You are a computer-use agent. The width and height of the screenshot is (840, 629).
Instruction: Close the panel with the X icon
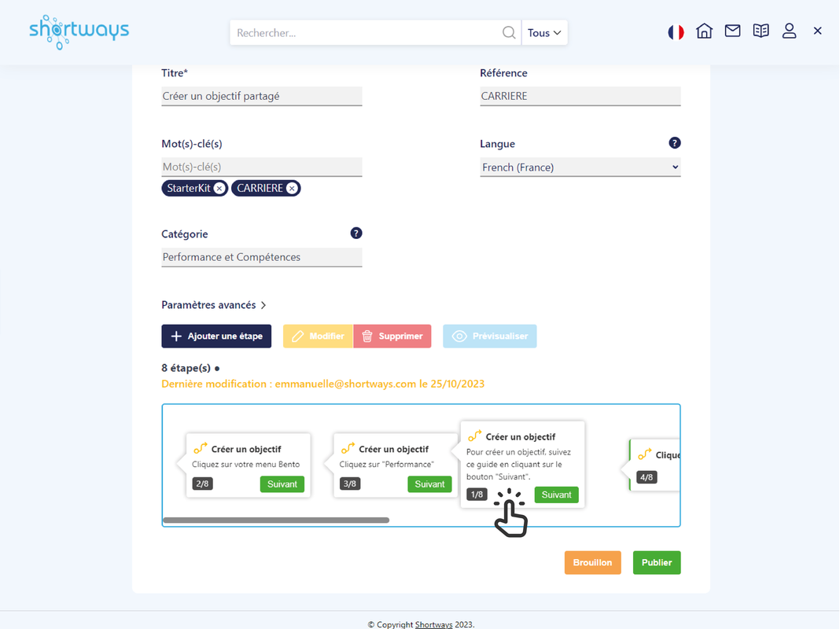pos(817,31)
